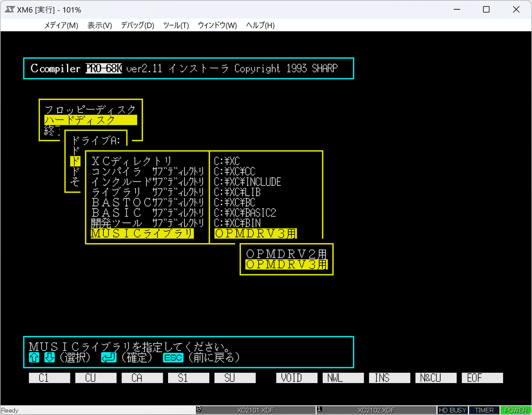This screenshot has width=532, height=415.
Task: Click floppy drive 0 XC2101.XDF status
Action: (255, 411)
